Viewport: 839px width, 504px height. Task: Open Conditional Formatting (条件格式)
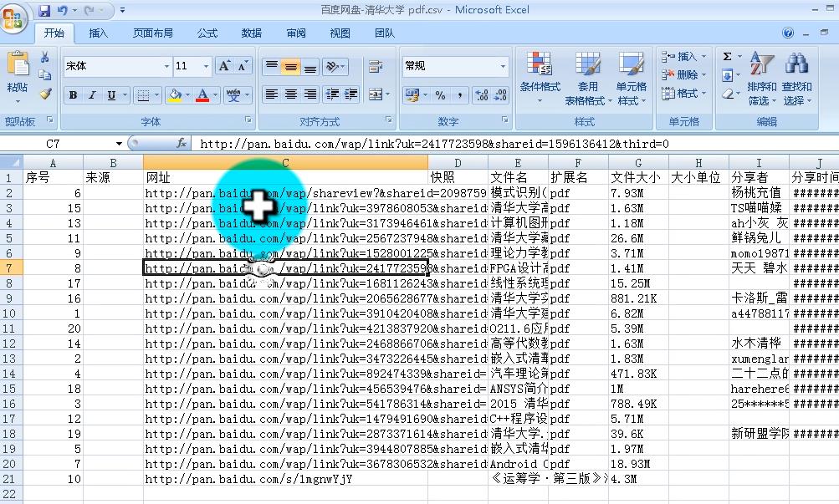pyautogui.click(x=540, y=78)
